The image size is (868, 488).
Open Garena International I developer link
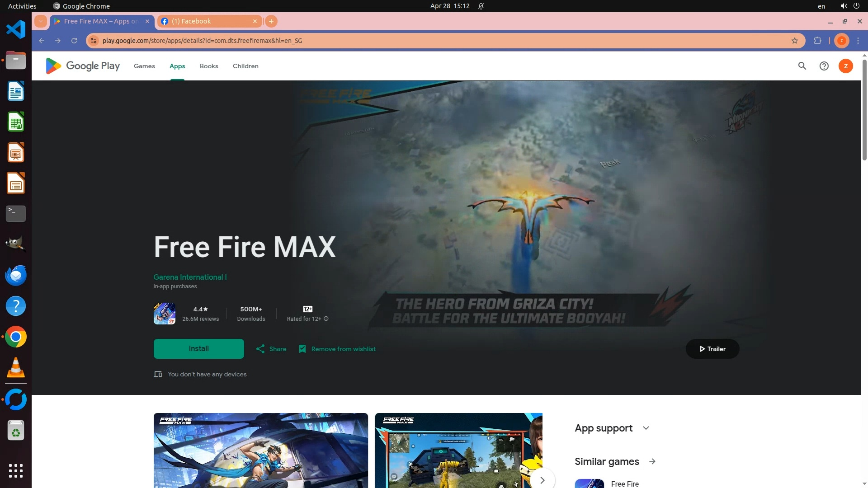[x=190, y=277]
